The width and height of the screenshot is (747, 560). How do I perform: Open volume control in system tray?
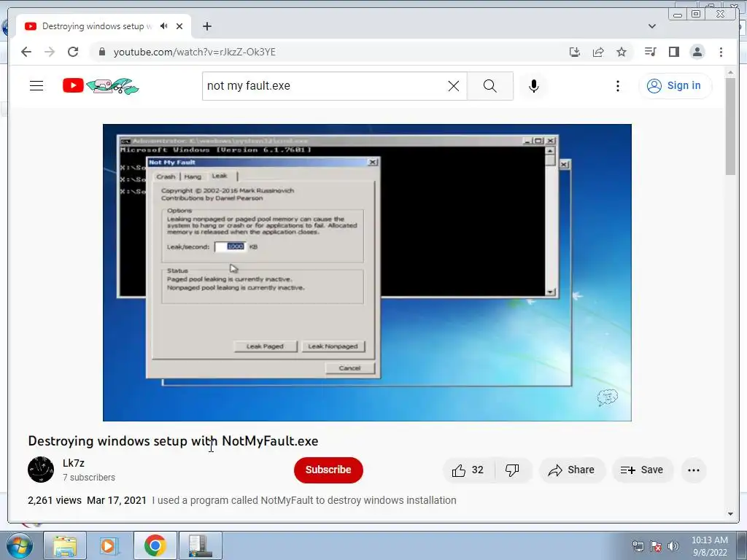pyautogui.click(x=673, y=546)
